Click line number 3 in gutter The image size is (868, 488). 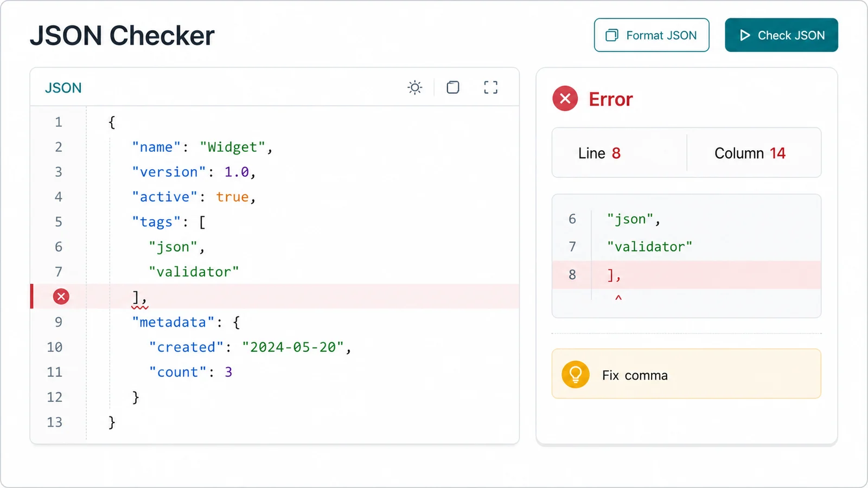point(59,172)
